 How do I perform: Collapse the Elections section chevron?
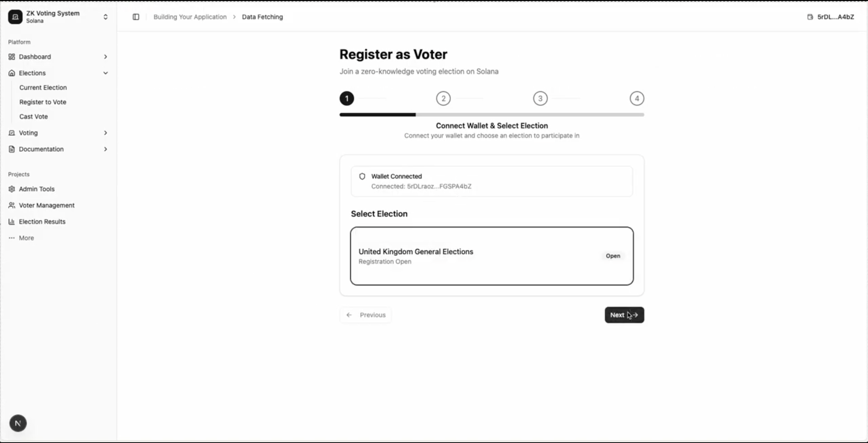click(106, 73)
